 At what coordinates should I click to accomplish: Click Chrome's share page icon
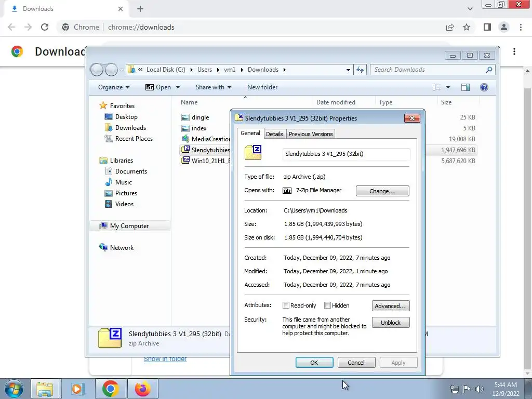pos(450,27)
